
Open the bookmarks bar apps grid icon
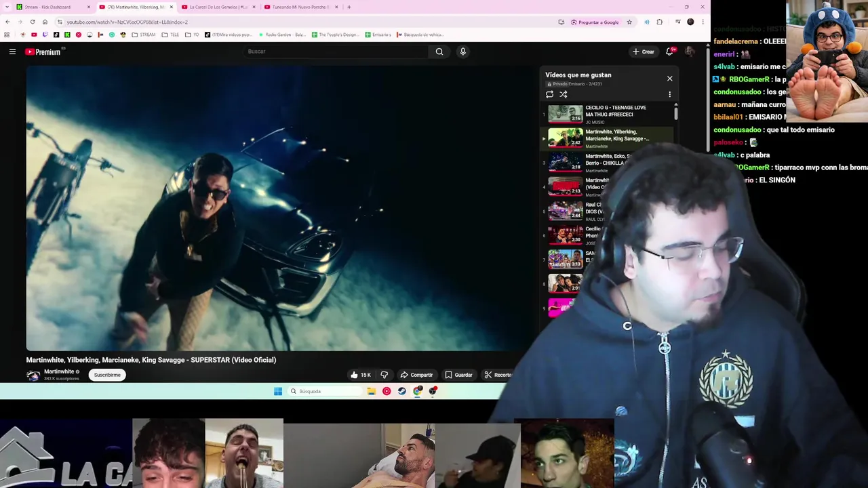coord(7,35)
